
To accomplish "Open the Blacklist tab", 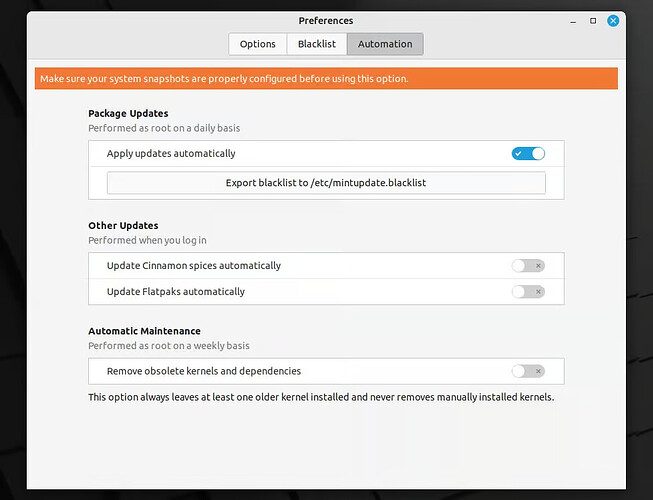I will [x=317, y=44].
